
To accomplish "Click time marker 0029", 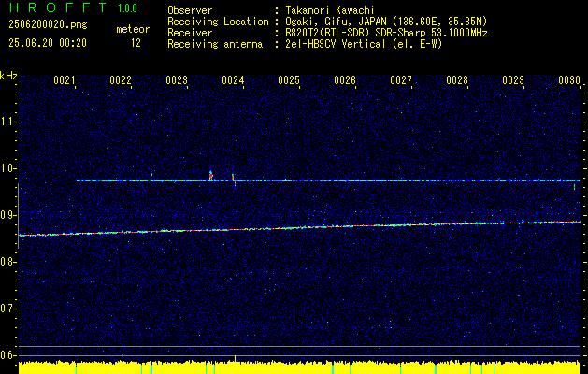I will point(513,80).
